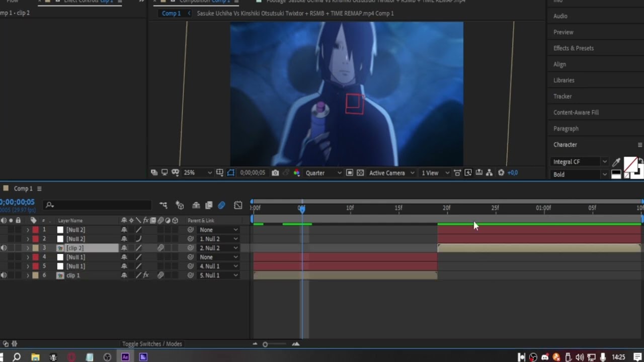644x362 pixels.
Task: Open the parent dropdown showing 2. Null 2
Action: pyautogui.click(x=219, y=248)
